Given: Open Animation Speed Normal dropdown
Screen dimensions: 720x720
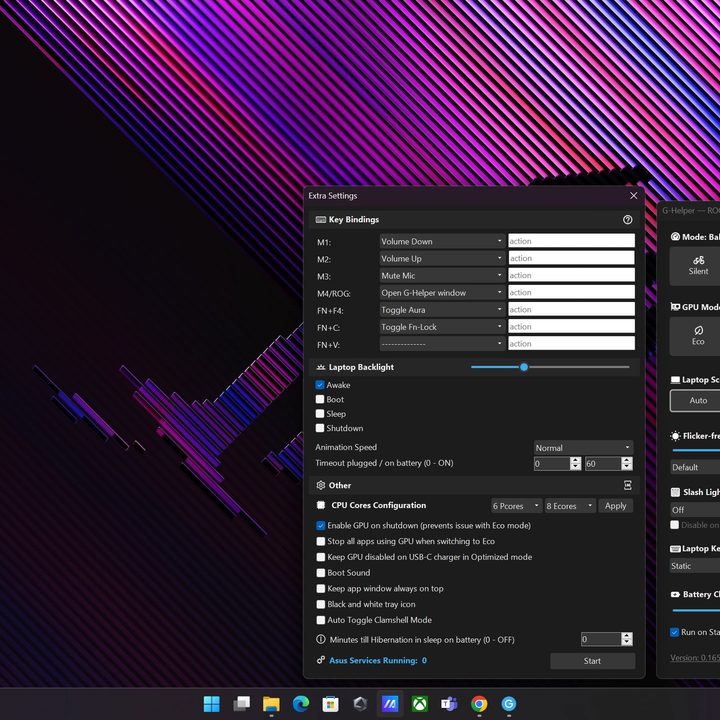Looking at the screenshot, I should point(583,447).
